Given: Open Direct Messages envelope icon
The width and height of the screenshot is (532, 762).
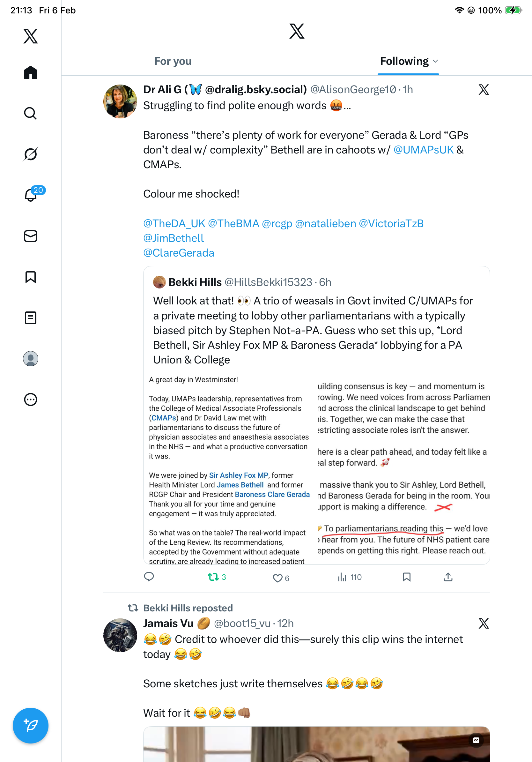Looking at the screenshot, I should [31, 236].
